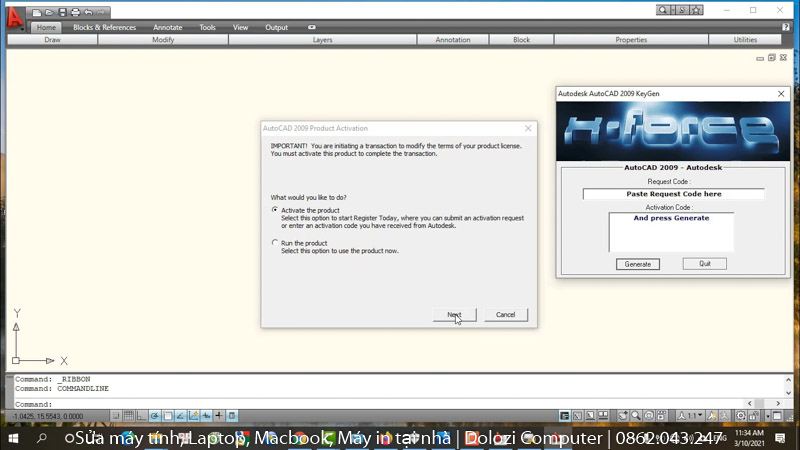Screen dimensions: 800x450
Task: Select the Zoom magnifier in status bar
Action: tap(637, 415)
